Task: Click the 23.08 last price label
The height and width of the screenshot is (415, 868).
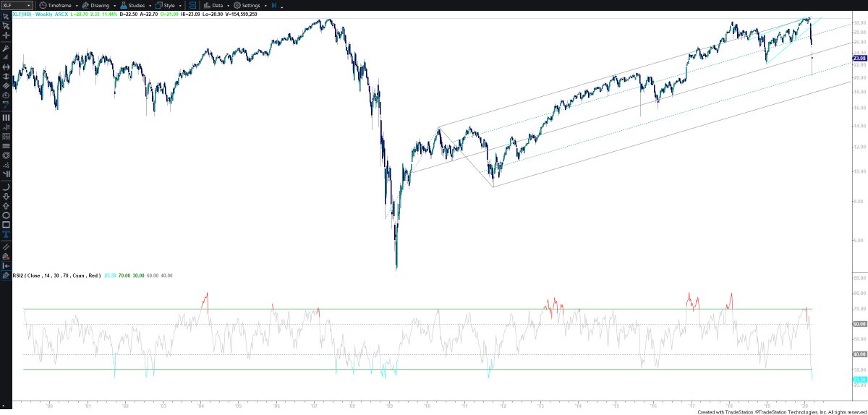Action: coord(859,58)
